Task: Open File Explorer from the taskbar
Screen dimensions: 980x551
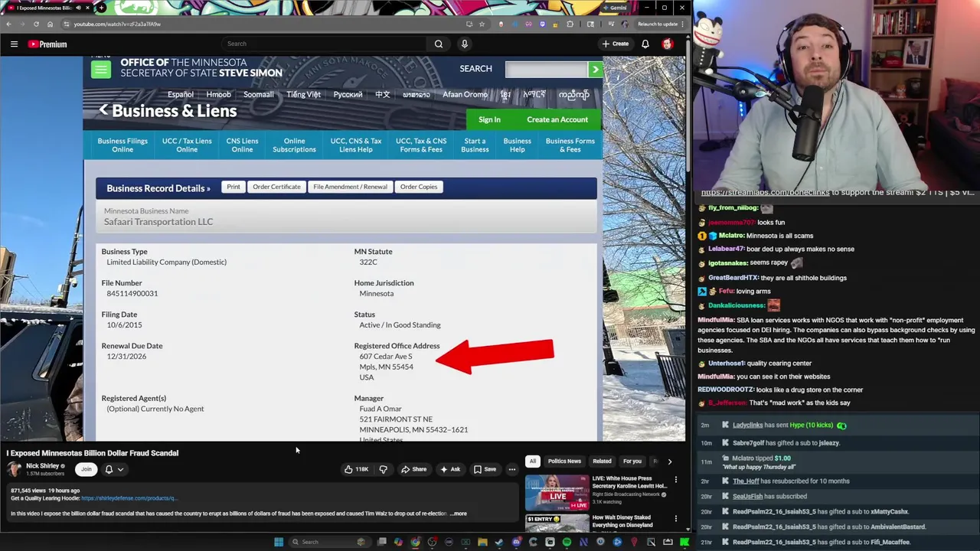Action: coord(482,542)
